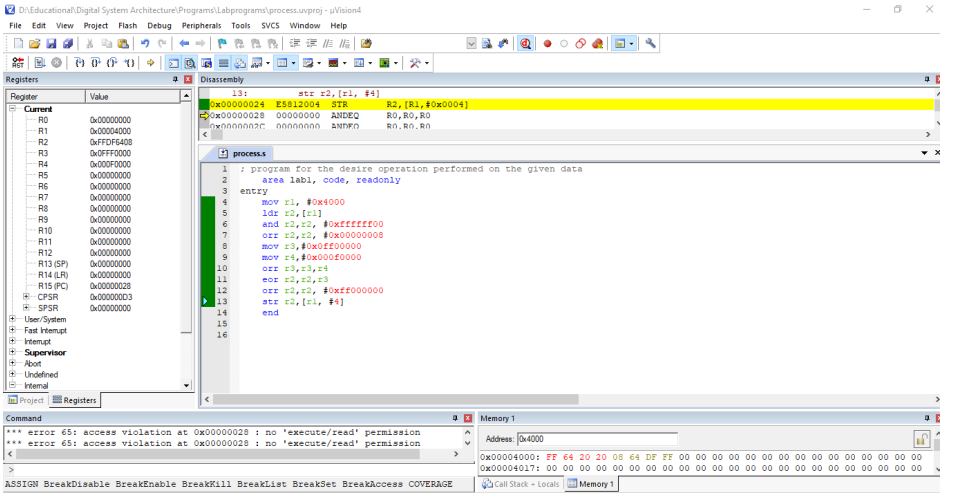
Task: Switch to Call Stack + Locals tab
Action: 520,484
